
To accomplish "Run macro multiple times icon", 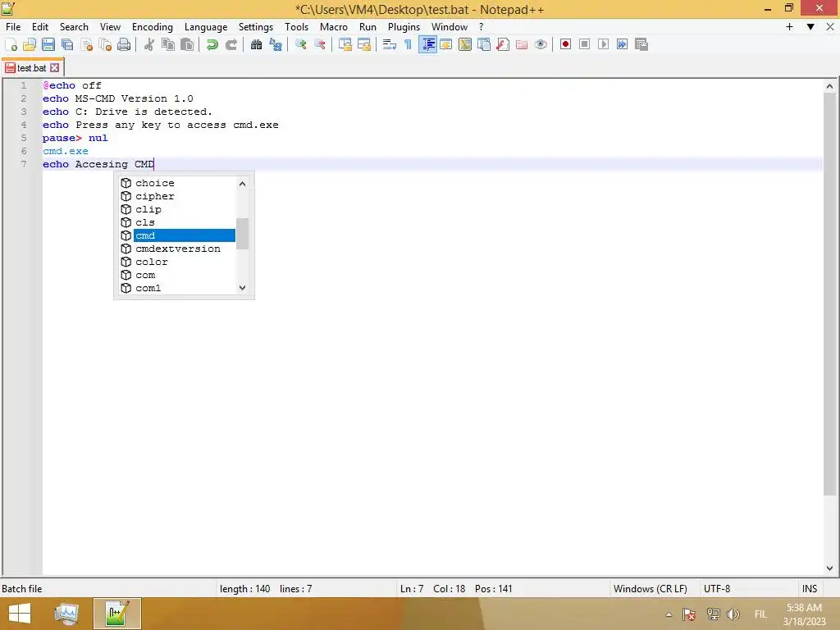I will 622,44.
